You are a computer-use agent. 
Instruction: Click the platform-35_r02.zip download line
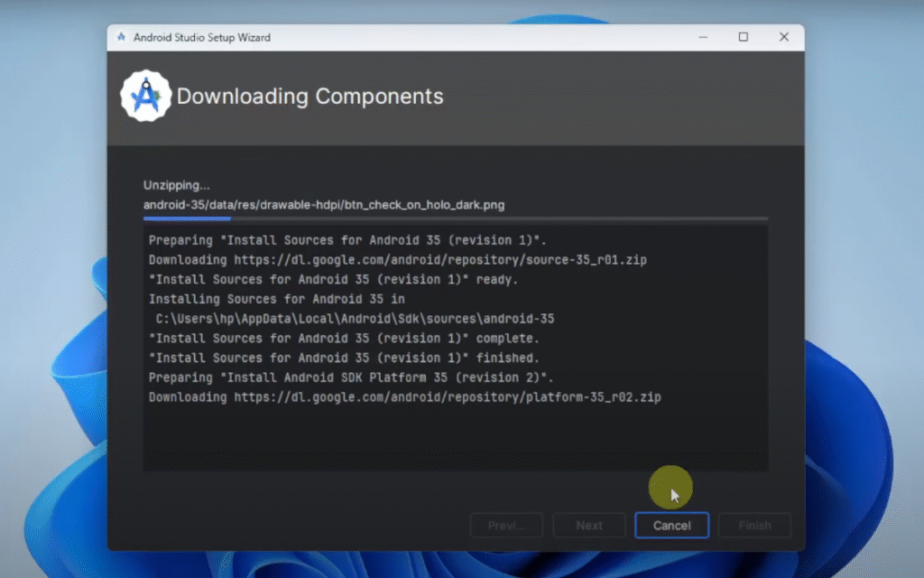(x=405, y=397)
